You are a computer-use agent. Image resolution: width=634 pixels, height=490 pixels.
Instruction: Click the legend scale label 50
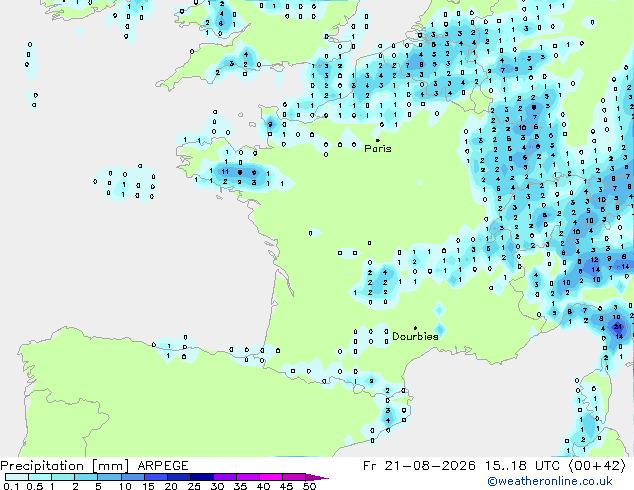pos(310,486)
